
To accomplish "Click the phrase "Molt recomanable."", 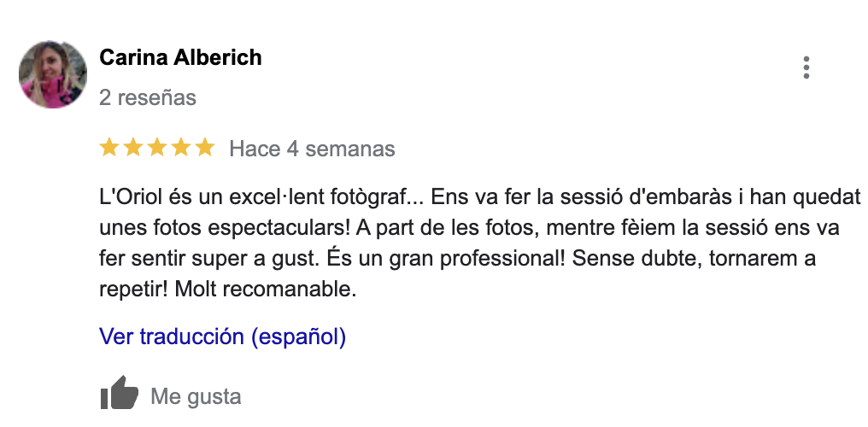I will (264, 290).
